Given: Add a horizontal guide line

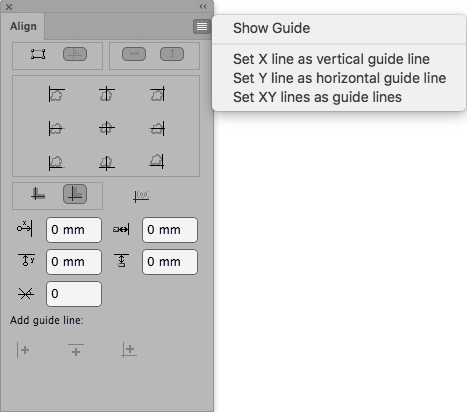Looking at the screenshot, I should pos(76,350).
